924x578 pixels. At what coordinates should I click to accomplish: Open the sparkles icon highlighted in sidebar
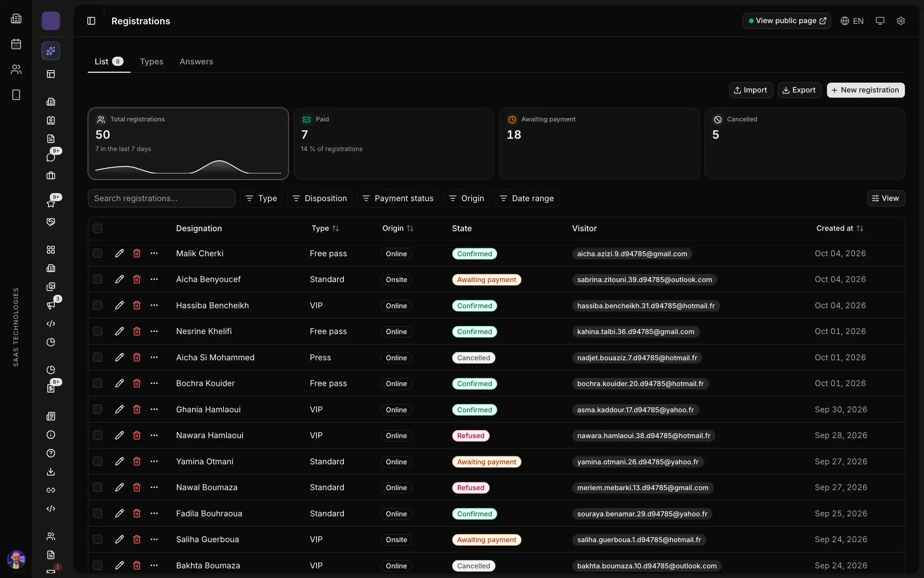(x=51, y=51)
